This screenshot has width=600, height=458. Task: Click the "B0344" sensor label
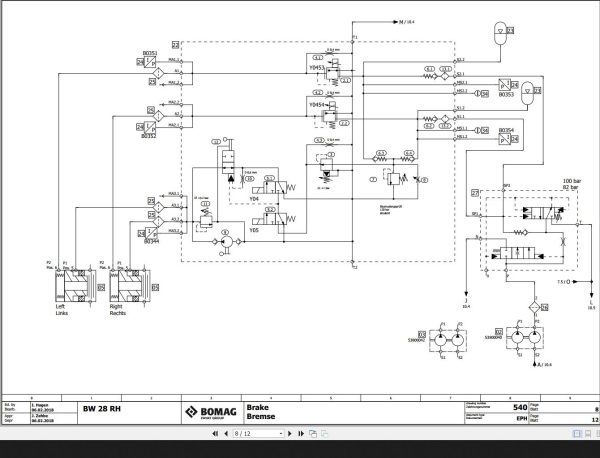point(152,241)
